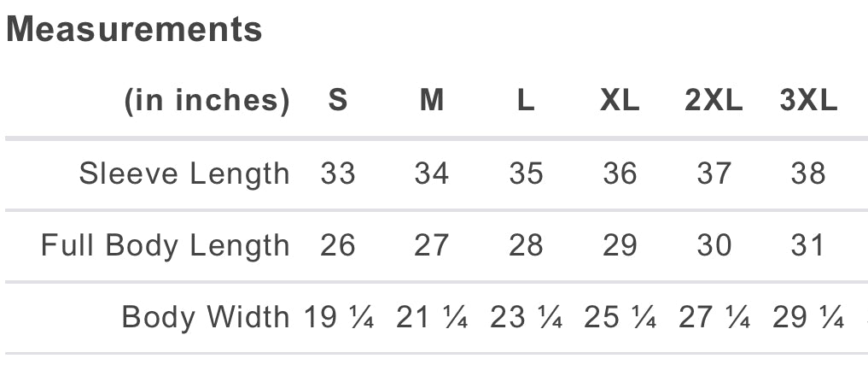Click full body length value 30
Screen dimensions: 868x382
tap(714, 246)
